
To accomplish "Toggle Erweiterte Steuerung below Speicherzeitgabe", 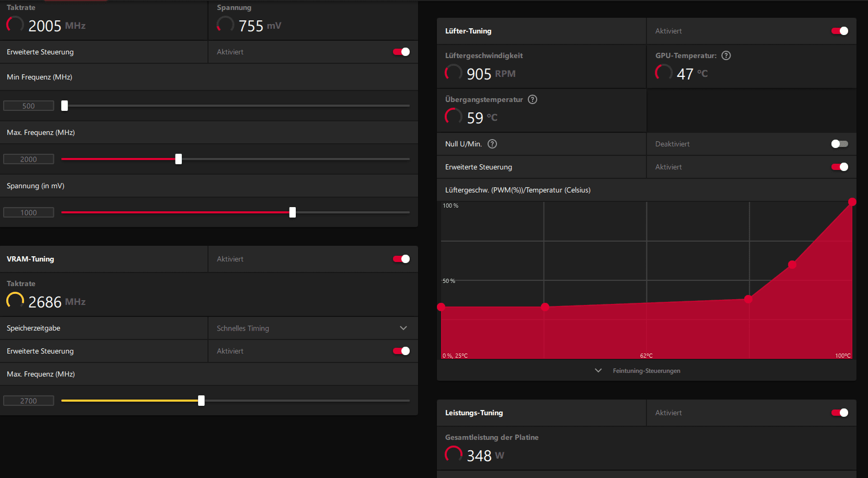I will point(401,351).
